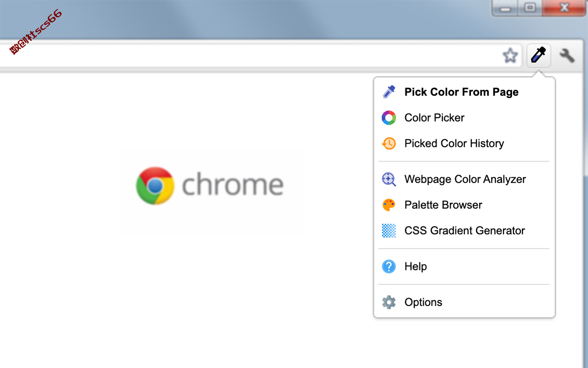
Task: Click the Picked Color History clock icon
Action: pos(389,144)
